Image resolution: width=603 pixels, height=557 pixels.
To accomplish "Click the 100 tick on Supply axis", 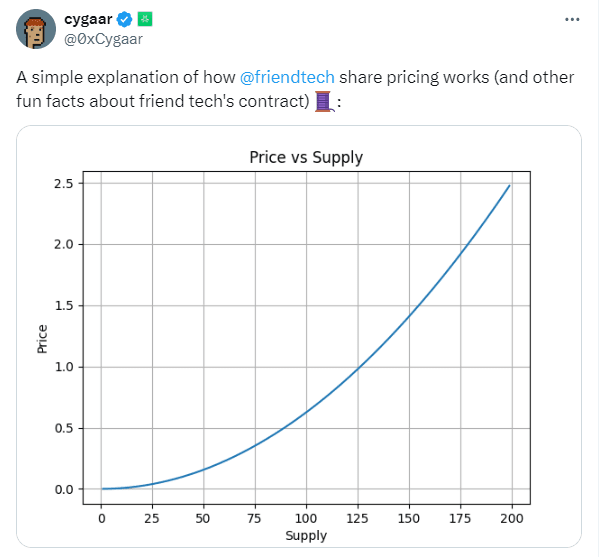I will click(x=305, y=520).
